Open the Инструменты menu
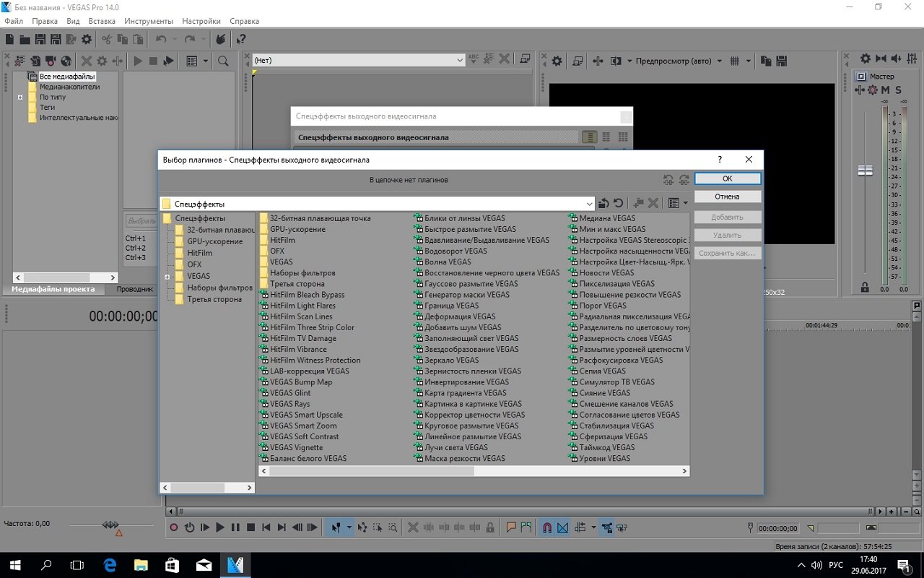The height and width of the screenshot is (578, 924). pos(148,21)
